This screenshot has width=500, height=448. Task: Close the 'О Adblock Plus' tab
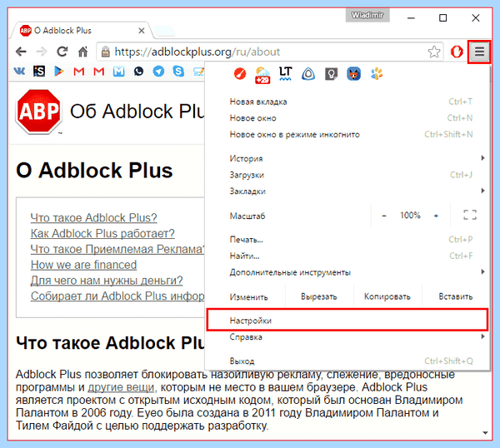coord(142,31)
